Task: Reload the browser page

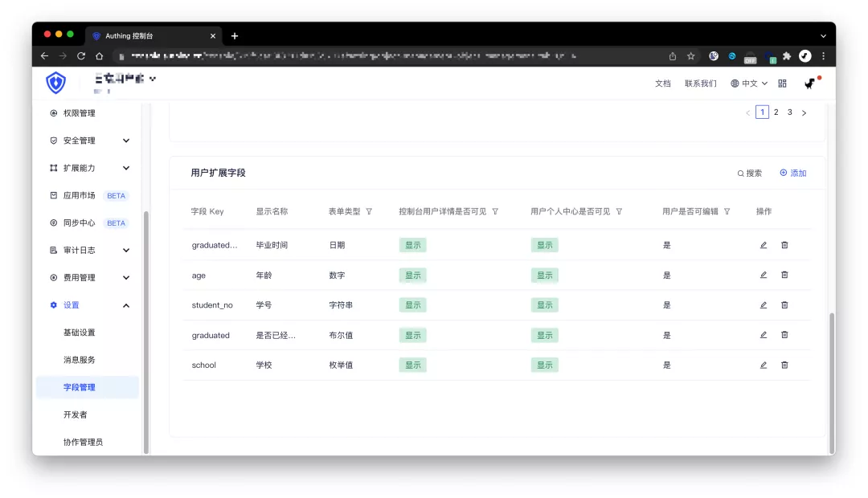Action: tap(81, 56)
